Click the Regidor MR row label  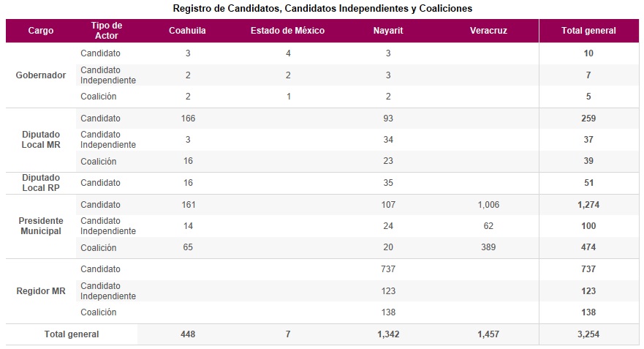[41, 291]
